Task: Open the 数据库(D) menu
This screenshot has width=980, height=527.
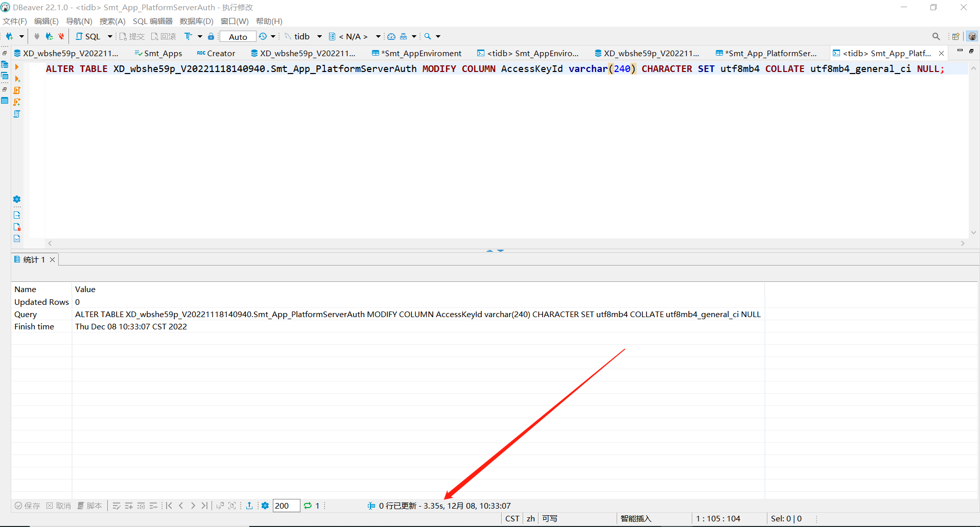Action: coord(197,21)
